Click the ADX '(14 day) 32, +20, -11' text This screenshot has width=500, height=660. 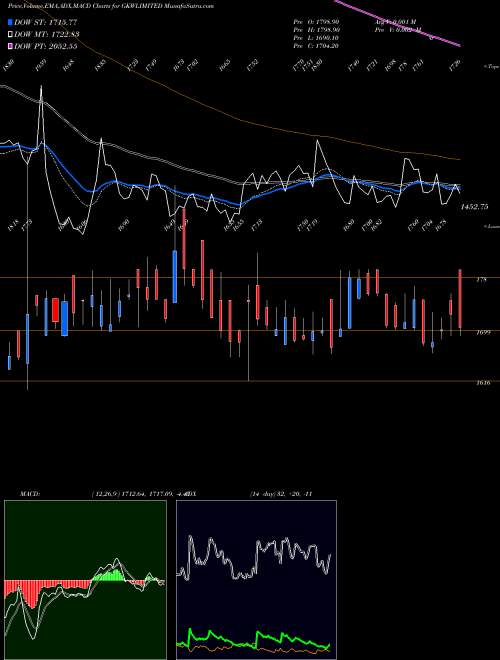click(x=281, y=494)
